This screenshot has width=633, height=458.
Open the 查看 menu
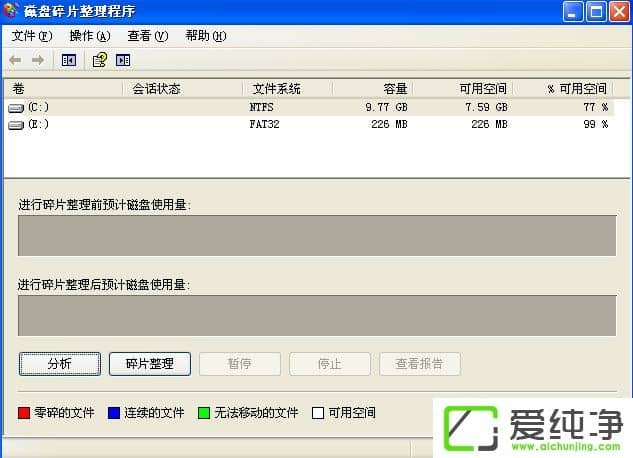tap(147, 36)
